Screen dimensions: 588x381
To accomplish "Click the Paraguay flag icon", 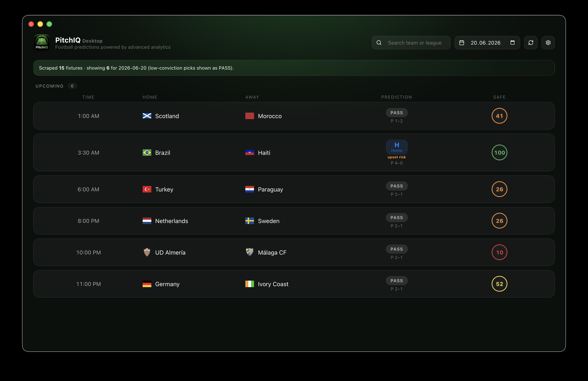I will click(x=249, y=189).
